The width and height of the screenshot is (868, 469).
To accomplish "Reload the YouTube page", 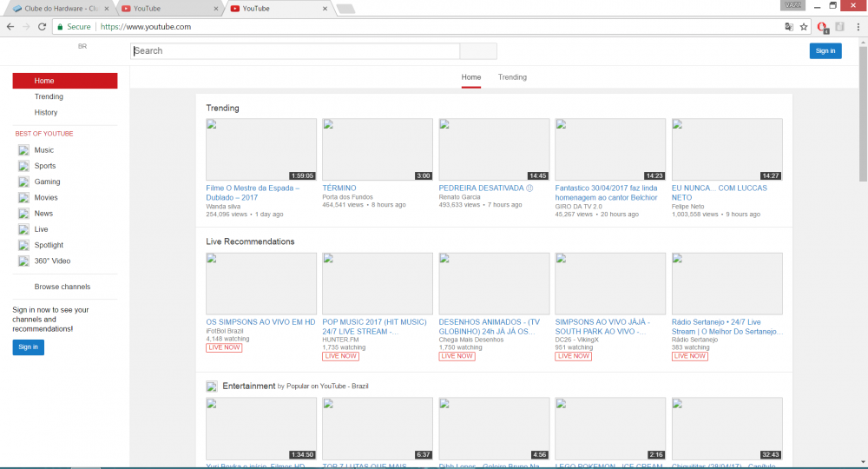I will coord(42,27).
